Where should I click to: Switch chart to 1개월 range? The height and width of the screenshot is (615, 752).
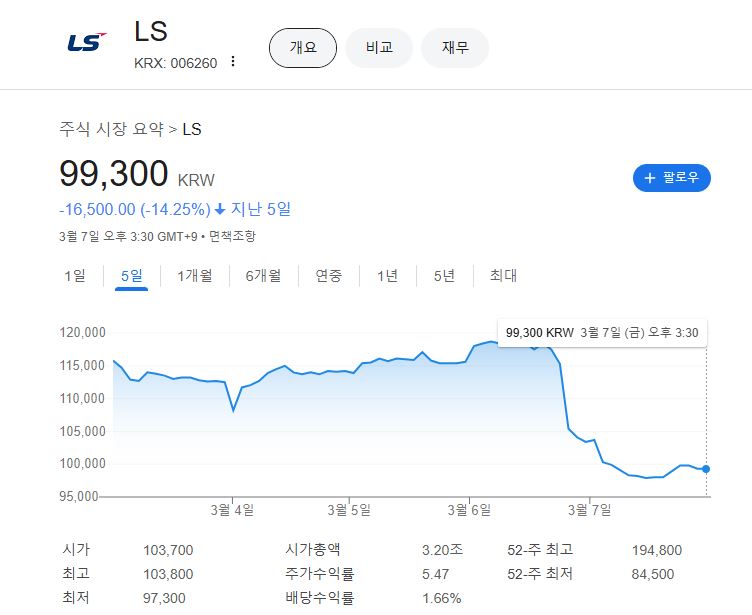(195, 276)
